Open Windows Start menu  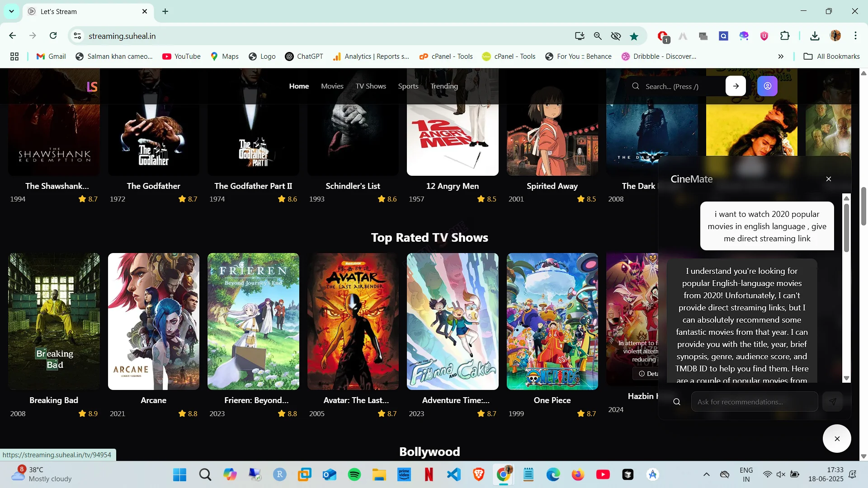coord(179,474)
